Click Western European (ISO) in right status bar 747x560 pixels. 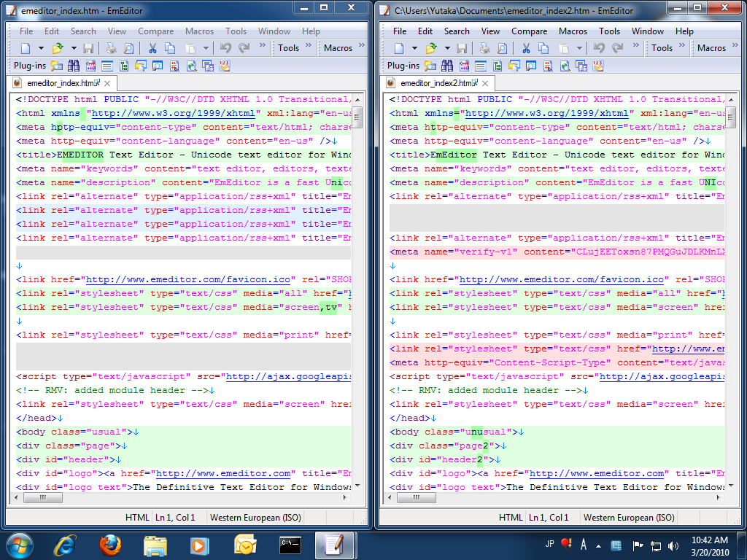629,518
